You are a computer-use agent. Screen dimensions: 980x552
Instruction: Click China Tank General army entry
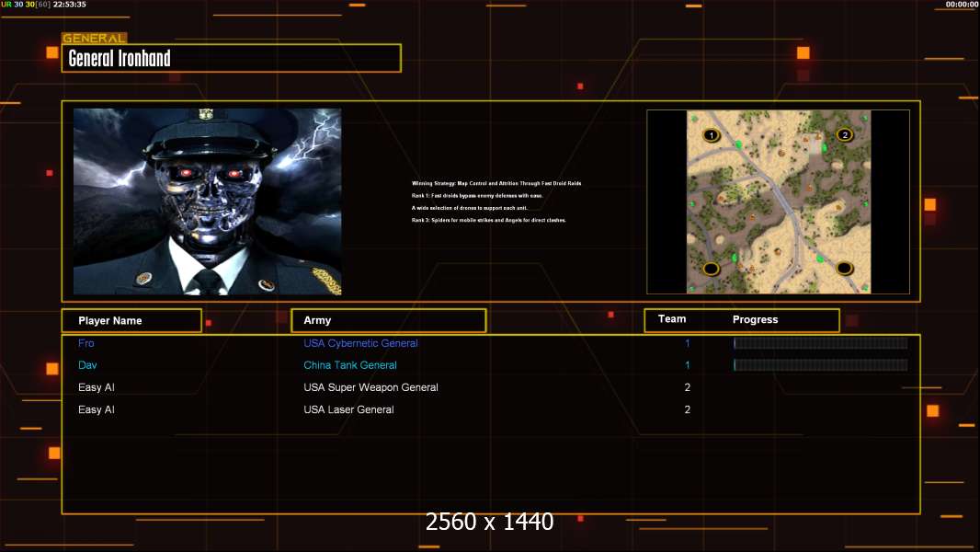tap(350, 365)
